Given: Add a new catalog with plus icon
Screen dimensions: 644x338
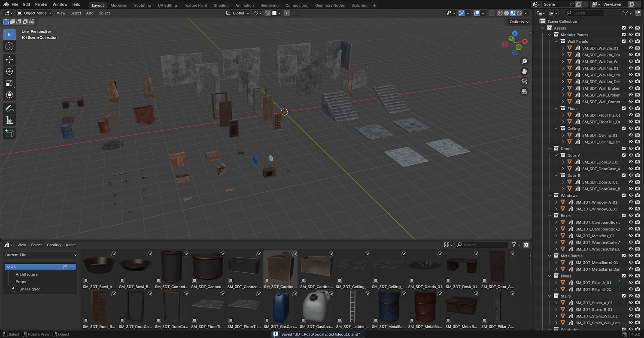Looking at the screenshot, I should coord(72,267).
